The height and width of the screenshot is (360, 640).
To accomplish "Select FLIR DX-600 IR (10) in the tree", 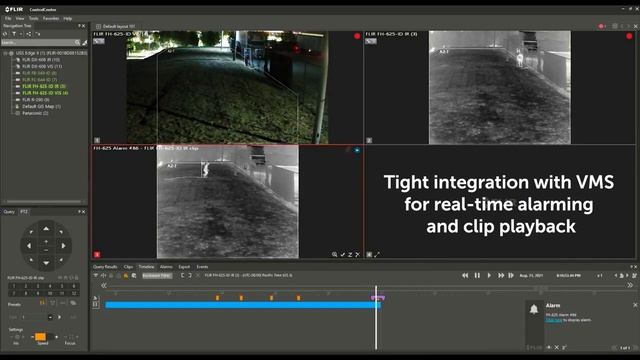I will click(x=41, y=60).
